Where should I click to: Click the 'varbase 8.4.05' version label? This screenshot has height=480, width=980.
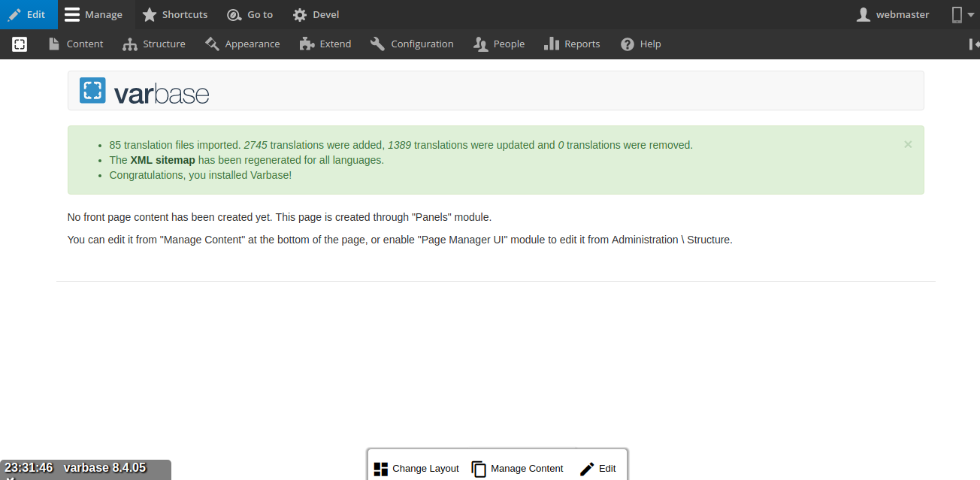click(x=104, y=468)
